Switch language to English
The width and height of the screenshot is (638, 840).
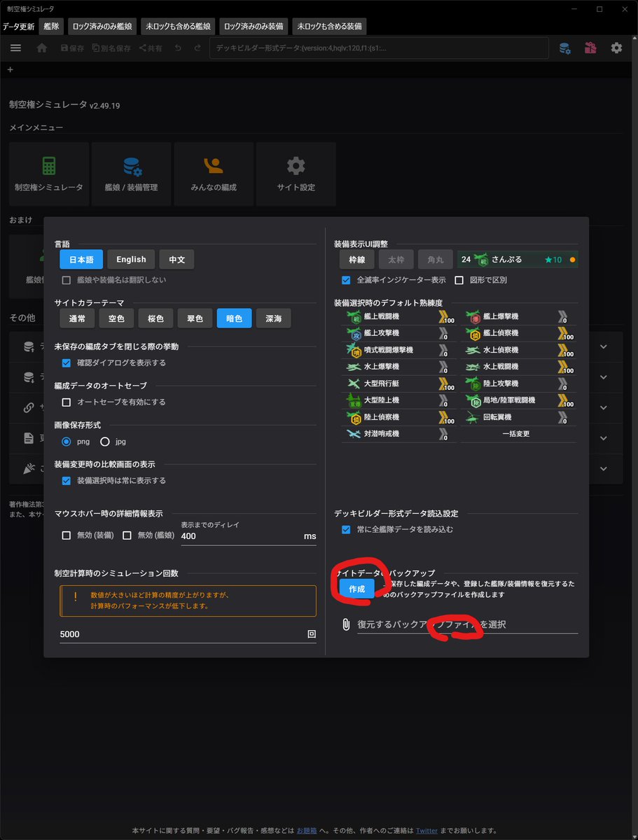(x=131, y=259)
